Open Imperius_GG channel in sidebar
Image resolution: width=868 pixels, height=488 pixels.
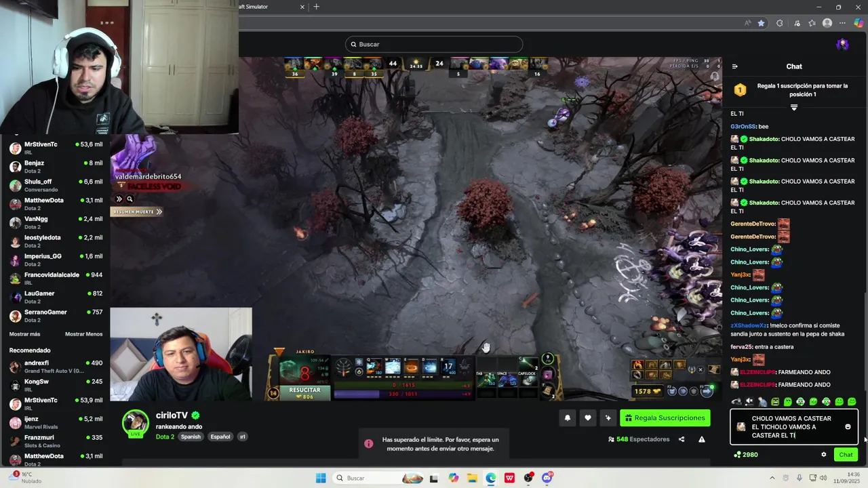tap(56, 260)
